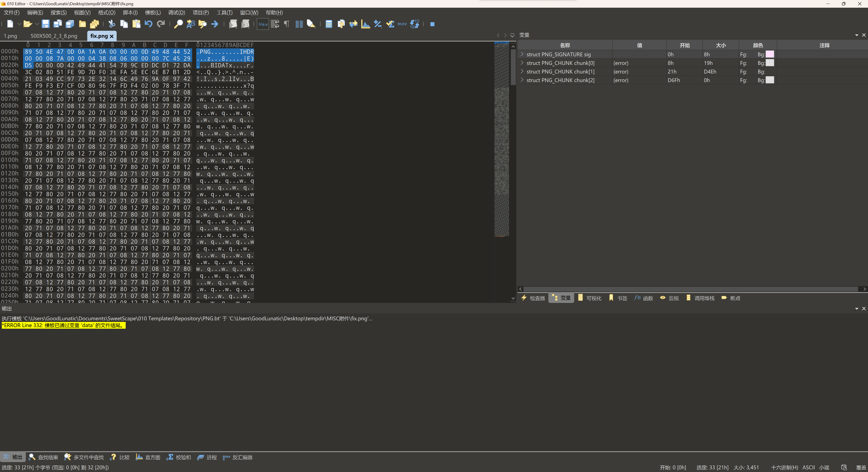Expand struct PNG_CHUNK chunk[1] row

[522, 71]
